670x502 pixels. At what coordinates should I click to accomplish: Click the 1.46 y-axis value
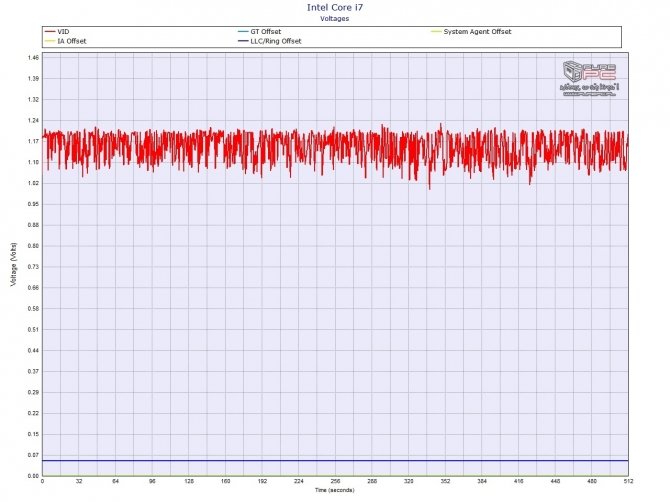pyautogui.click(x=33, y=57)
